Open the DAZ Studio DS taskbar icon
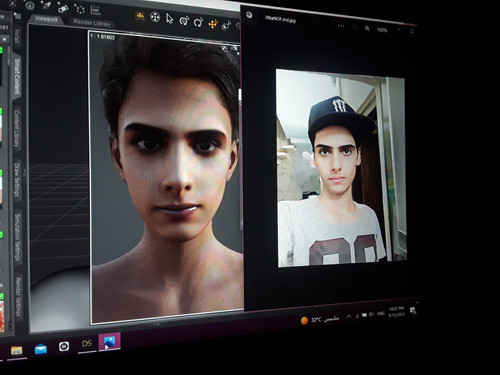The height and width of the screenshot is (375, 500). coord(87,344)
